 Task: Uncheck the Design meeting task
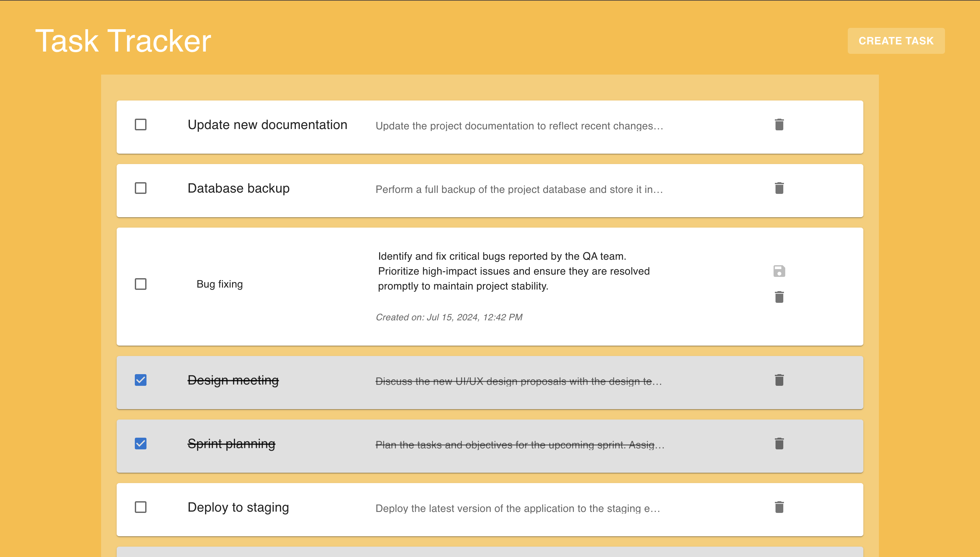pyautogui.click(x=141, y=380)
